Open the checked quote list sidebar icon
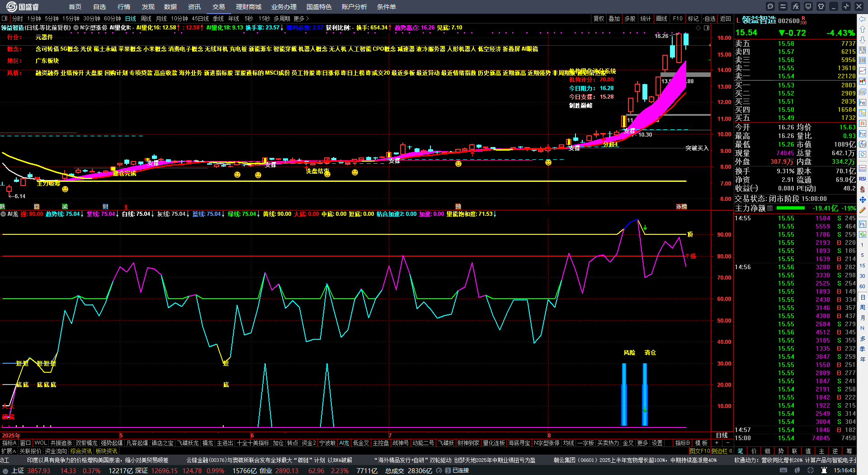This screenshot has width=868, height=475. click(x=863, y=50)
